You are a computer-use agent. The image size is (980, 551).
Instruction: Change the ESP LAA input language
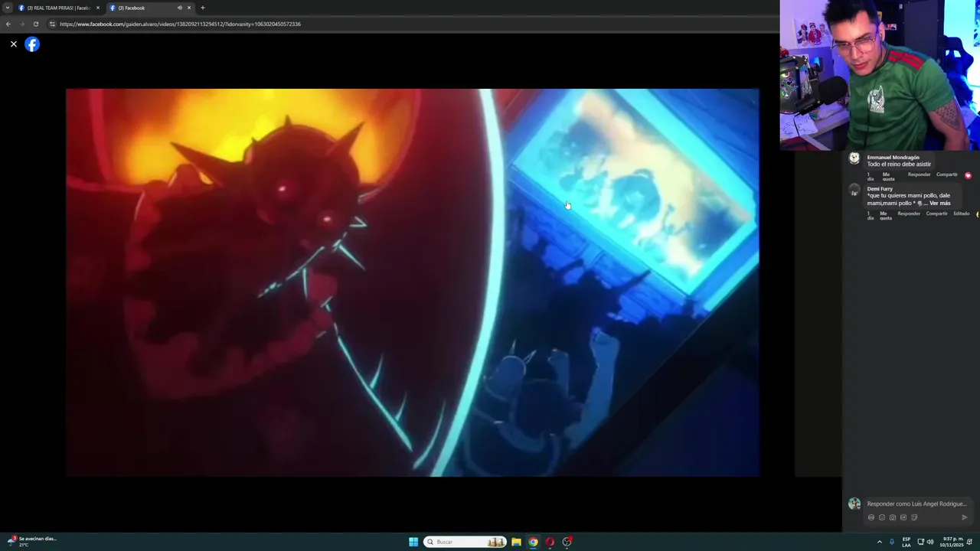click(906, 542)
